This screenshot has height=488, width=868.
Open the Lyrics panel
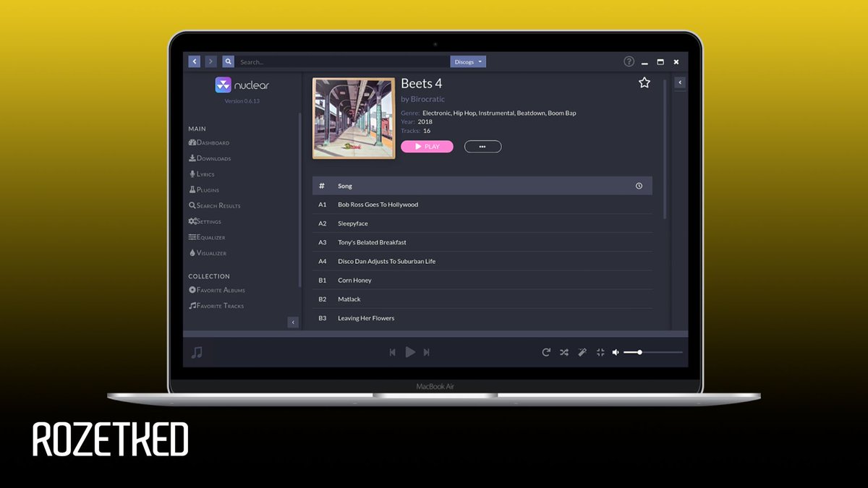pyautogui.click(x=204, y=174)
